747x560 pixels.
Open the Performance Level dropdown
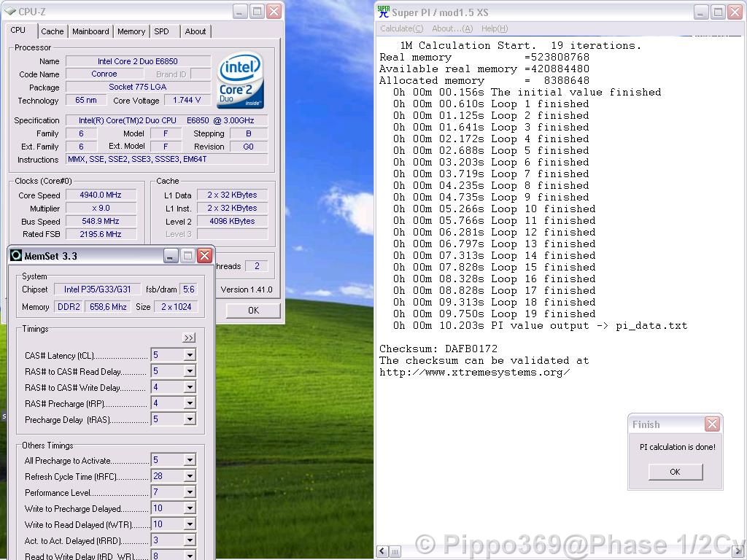point(190,492)
